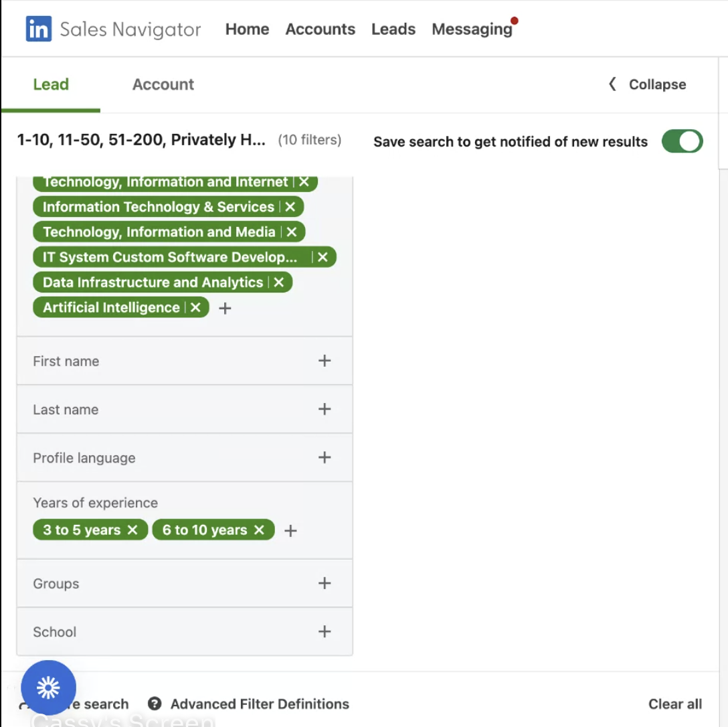Viewport: 728px width, 727px height.
Task: Click the Sales Navigator title text
Action: pyautogui.click(x=130, y=29)
